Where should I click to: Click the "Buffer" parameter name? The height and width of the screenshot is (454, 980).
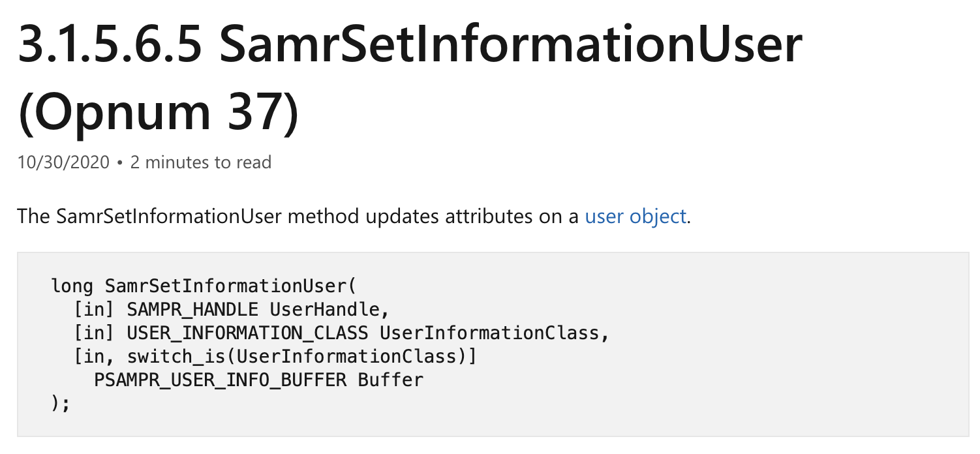pyautogui.click(x=390, y=380)
